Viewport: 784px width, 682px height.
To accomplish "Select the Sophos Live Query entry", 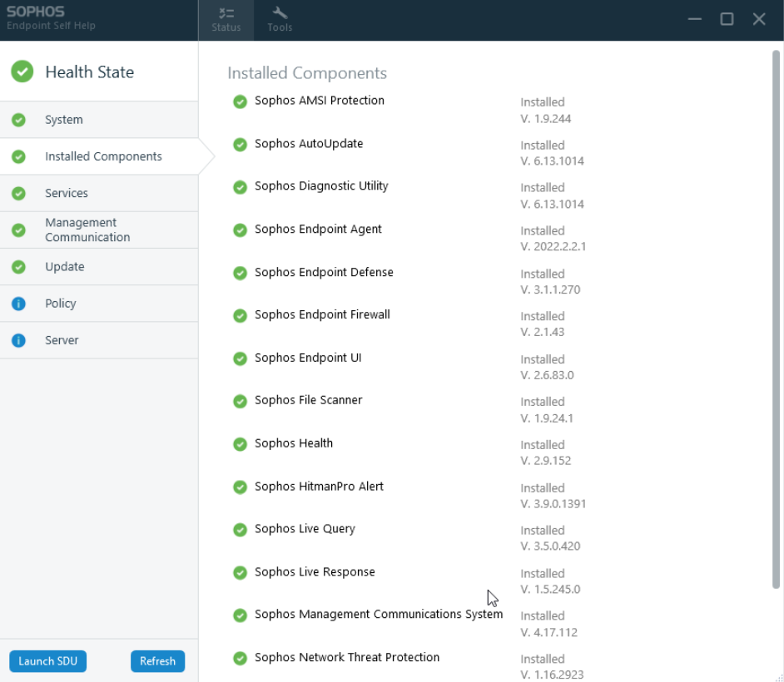I will [305, 529].
